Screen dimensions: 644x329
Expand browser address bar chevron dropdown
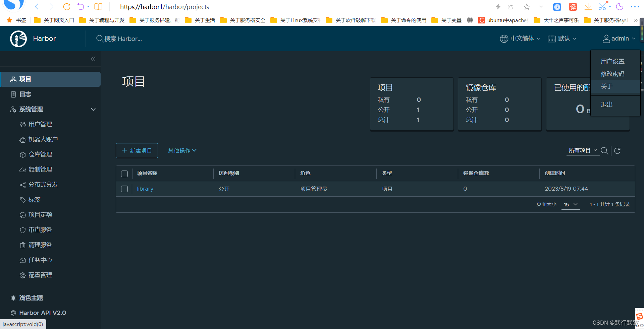(541, 7)
